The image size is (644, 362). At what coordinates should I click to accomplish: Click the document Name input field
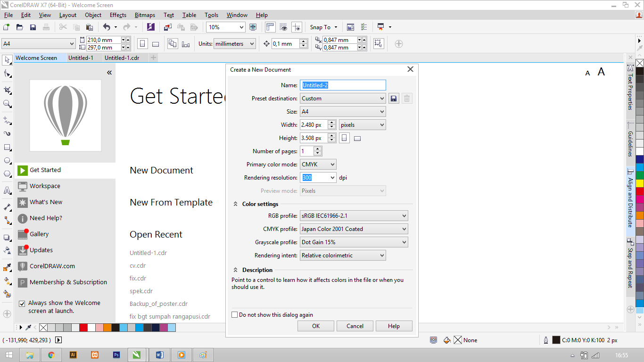click(x=343, y=85)
